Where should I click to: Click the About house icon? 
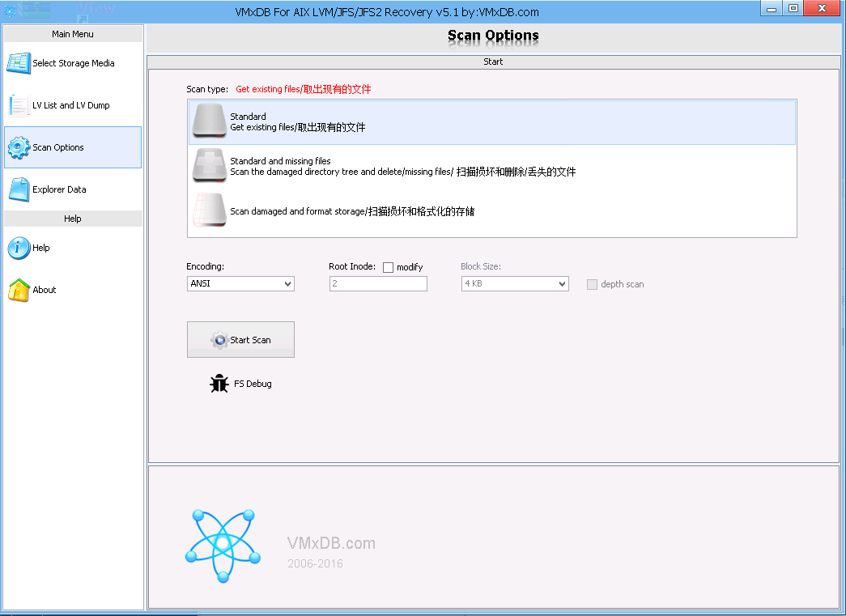[19, 291]
